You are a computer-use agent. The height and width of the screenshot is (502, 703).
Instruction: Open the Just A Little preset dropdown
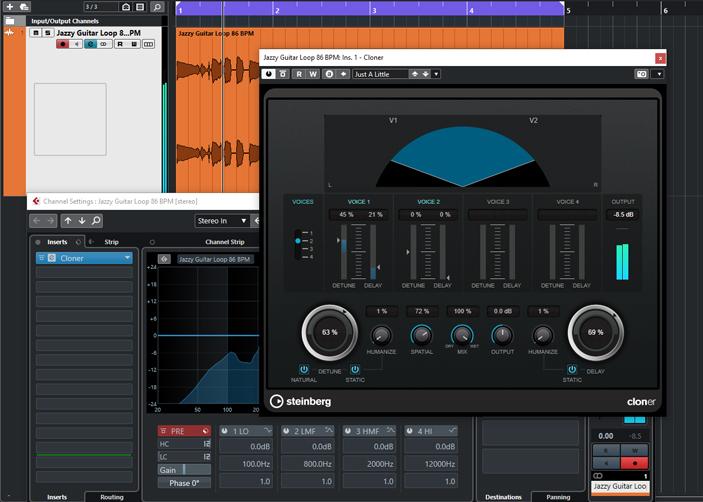coord(436,74)
